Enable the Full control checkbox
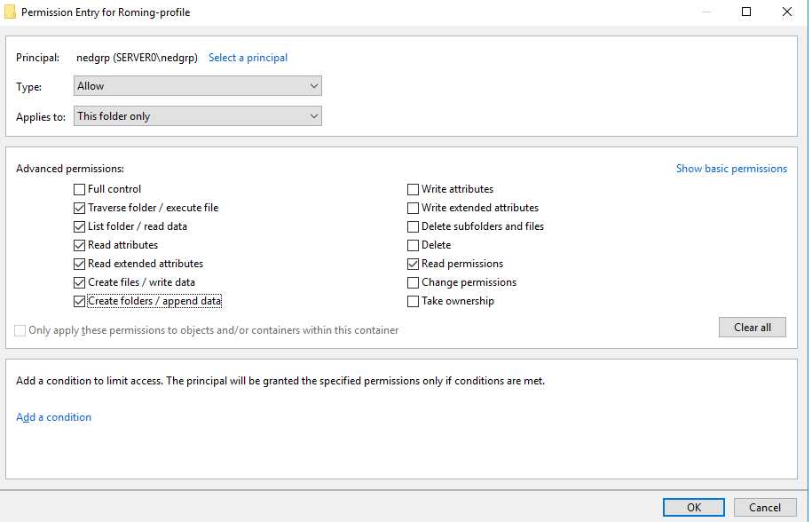This screenshot has height=522, width=812. pyautogui.click(x=80, y=189)
